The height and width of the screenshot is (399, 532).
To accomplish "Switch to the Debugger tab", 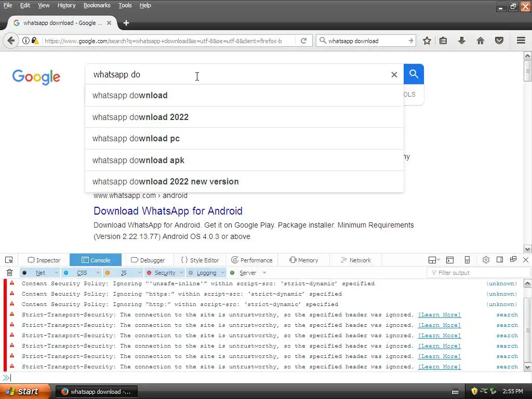I will [x=148, y=260].
